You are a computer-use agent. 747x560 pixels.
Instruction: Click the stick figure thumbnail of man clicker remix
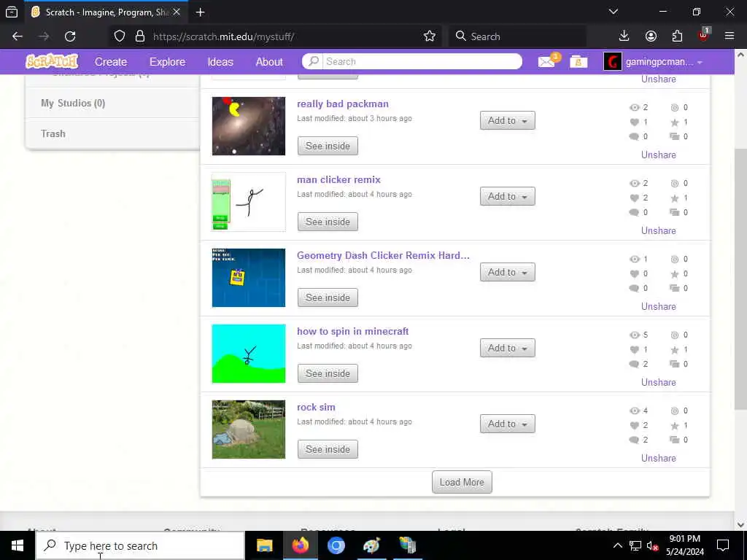[249, 202]
